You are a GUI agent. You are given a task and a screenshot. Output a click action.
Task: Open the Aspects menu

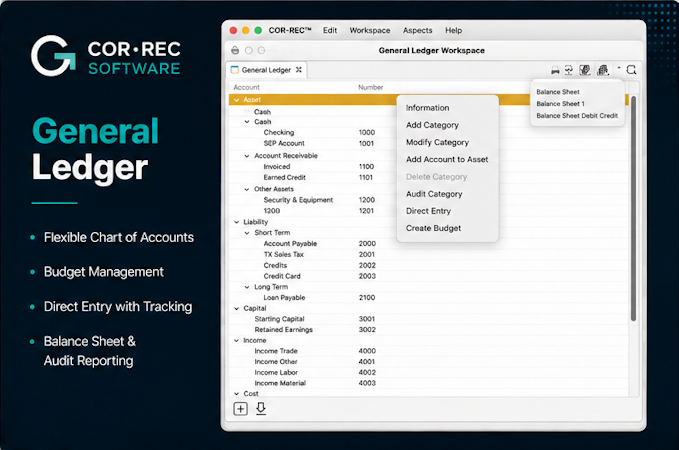[417, 30]
